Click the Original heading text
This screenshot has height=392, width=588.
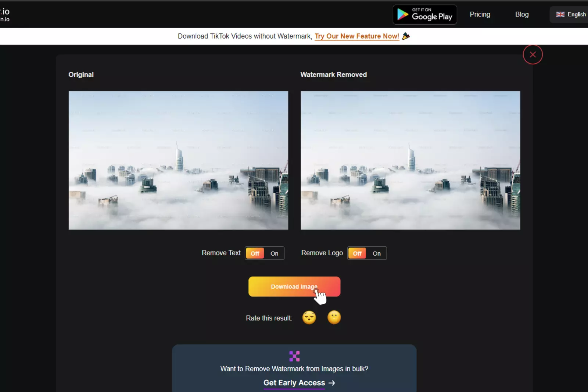coord(81,75)
